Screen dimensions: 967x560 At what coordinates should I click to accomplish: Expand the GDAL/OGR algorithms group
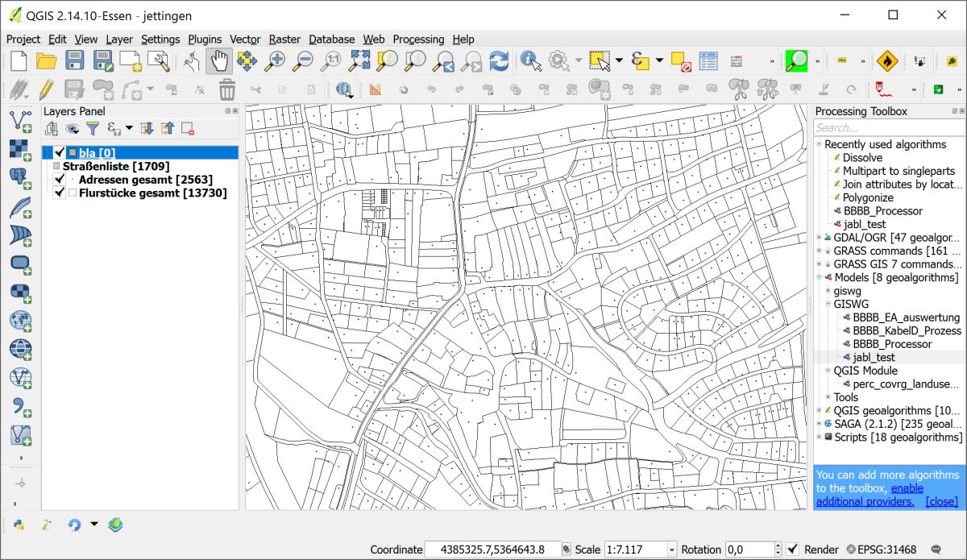point(820,238)
